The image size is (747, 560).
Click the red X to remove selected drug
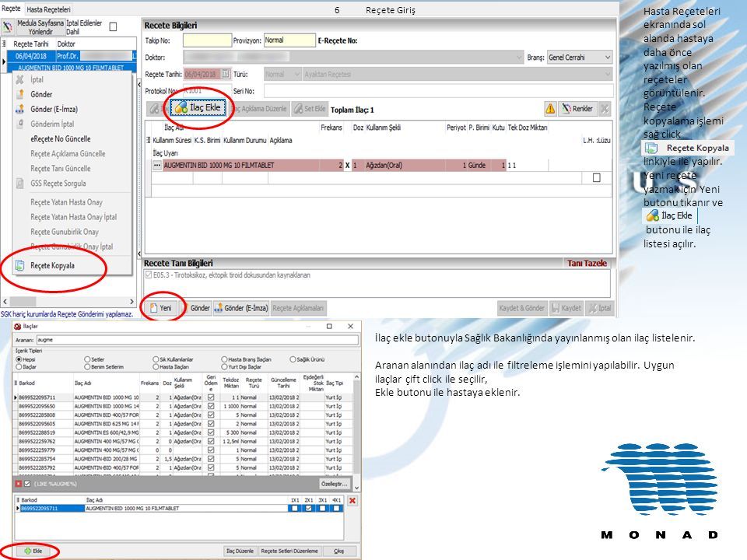pyautogui.click(x=352, y=500)
